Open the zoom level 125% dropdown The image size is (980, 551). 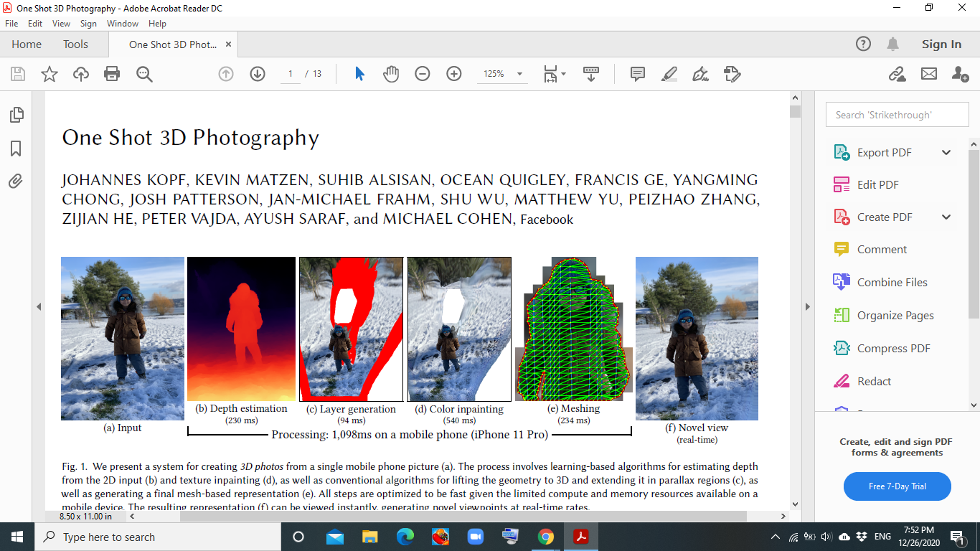coord(519,74)
